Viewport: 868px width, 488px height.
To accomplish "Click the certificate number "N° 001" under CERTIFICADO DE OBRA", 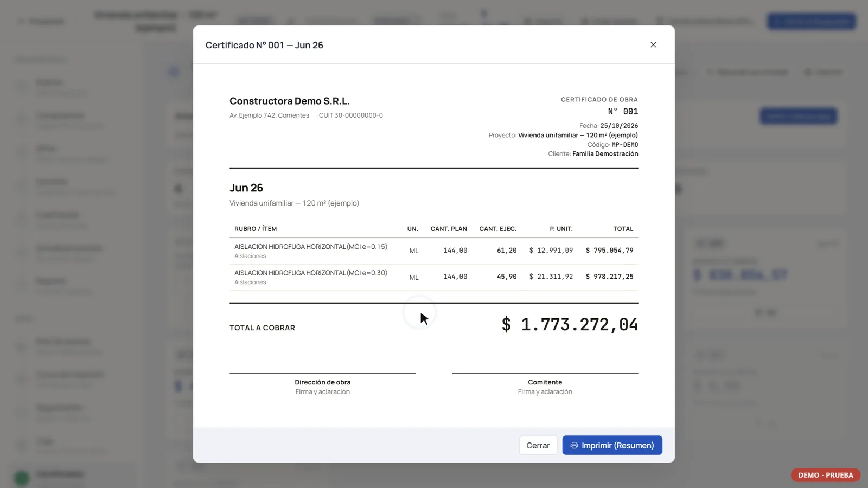I will click(623, 112).
